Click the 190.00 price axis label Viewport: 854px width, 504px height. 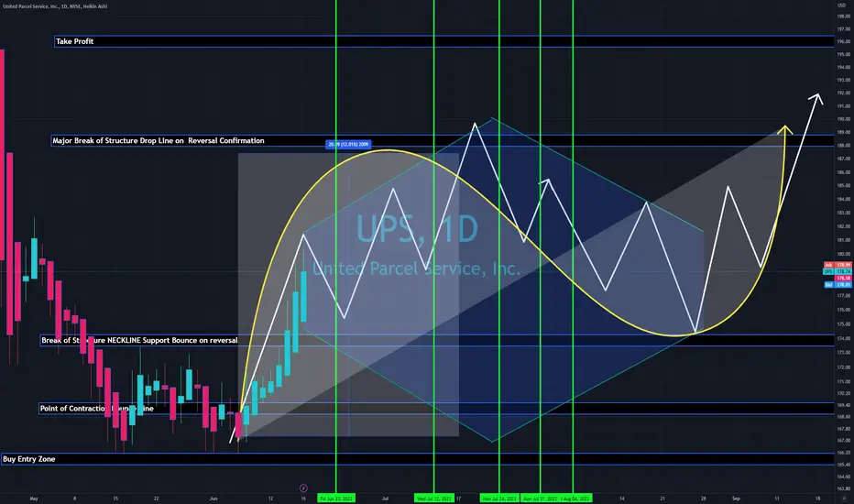click(843, 119)
